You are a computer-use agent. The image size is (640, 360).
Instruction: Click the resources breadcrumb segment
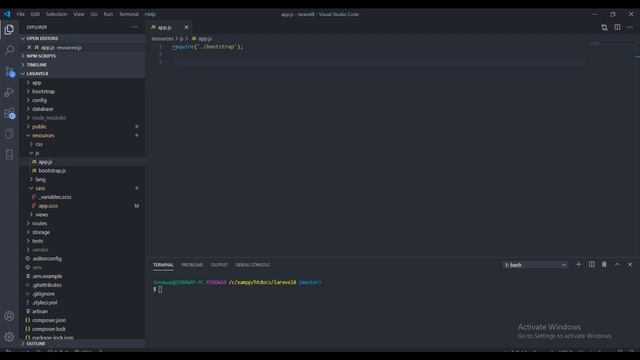point(162,38)
